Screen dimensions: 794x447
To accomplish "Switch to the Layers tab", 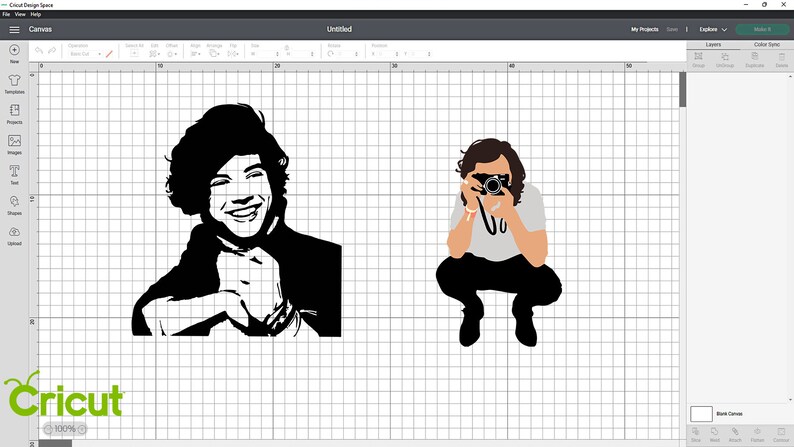I will coord(713,45).
